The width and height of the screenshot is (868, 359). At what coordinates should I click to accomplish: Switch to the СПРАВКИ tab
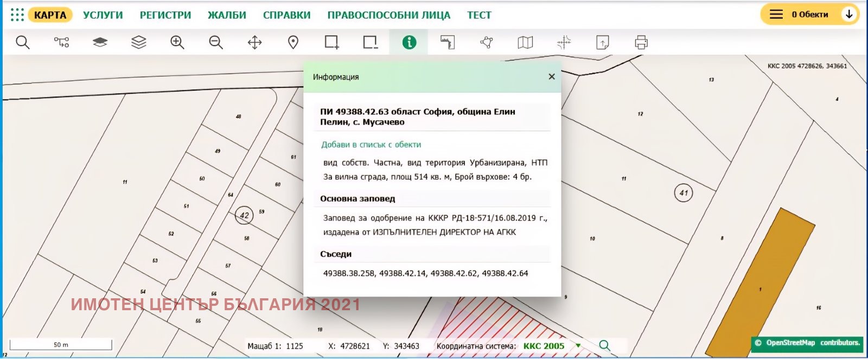tap(286, 15)
